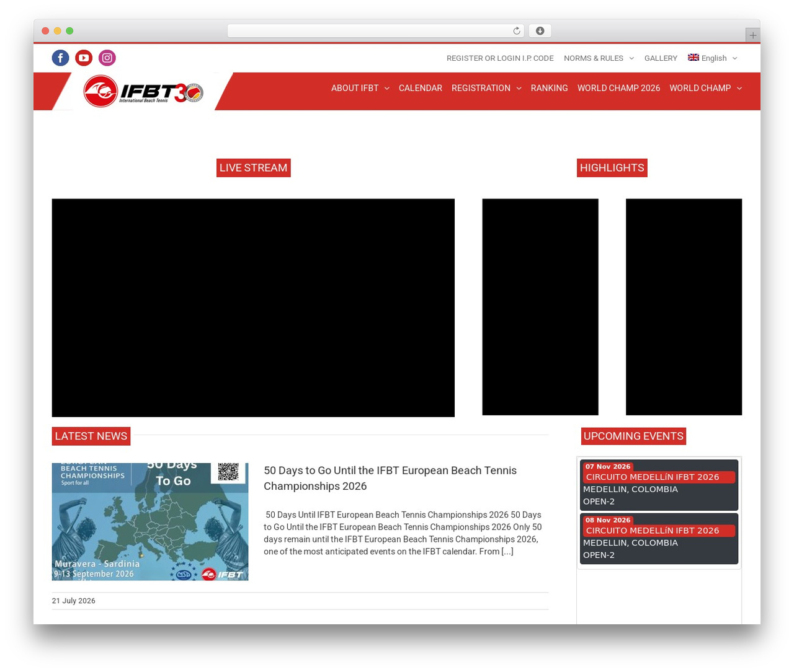Click the Live Stream heading label
This screenshot has height=672, width=794.
click(x=253, y=168)
